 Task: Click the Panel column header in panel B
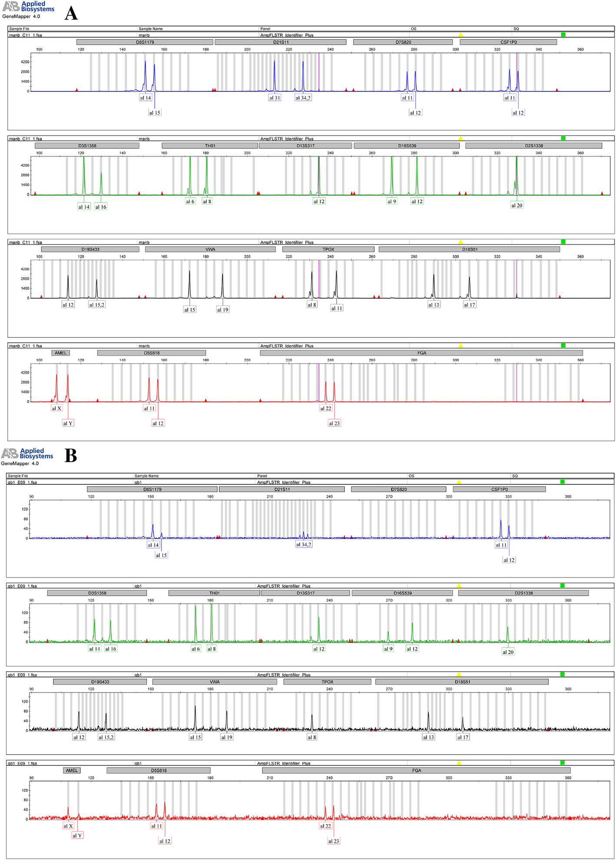[x=262, y=476]
